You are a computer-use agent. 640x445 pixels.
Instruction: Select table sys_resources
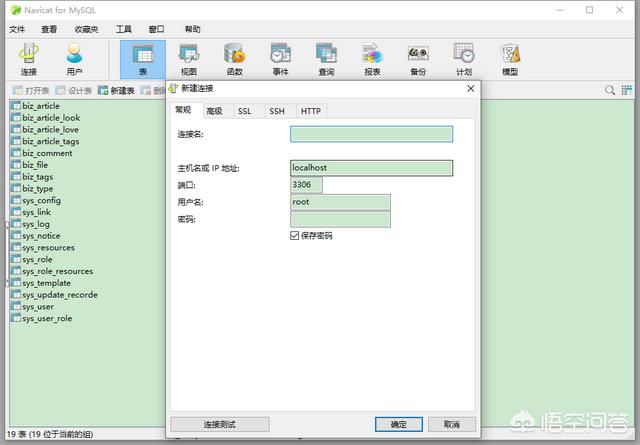click(x=43, y=248)
